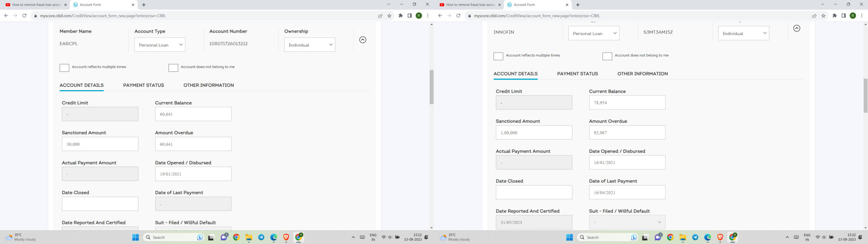Open Telegram from the left taskbar

[261, 237]
